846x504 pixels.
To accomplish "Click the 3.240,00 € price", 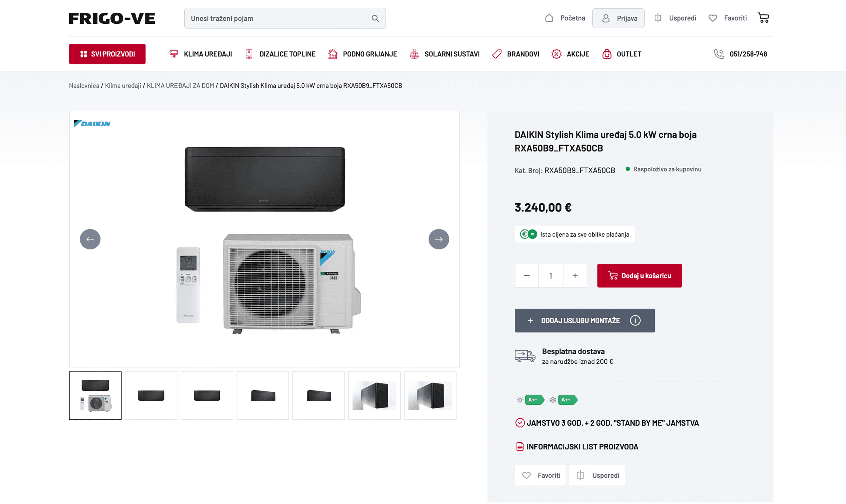I will click(543, 208).
